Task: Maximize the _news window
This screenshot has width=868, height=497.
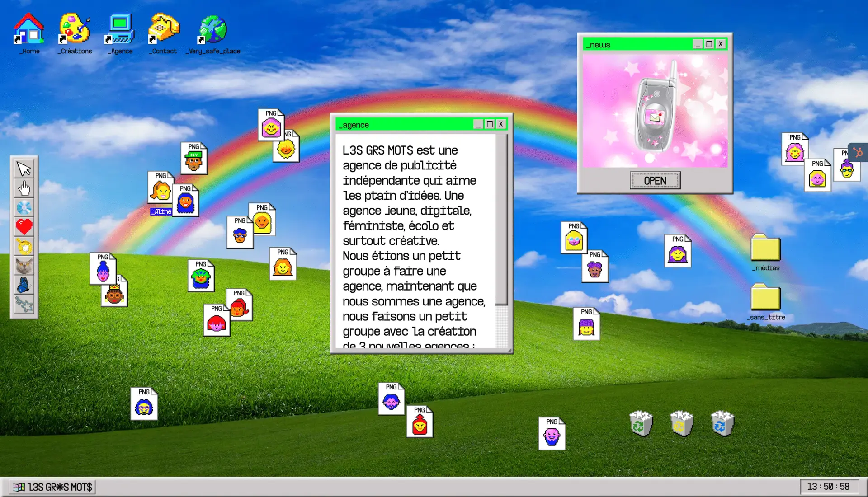Action: click(x=709, y=44)
